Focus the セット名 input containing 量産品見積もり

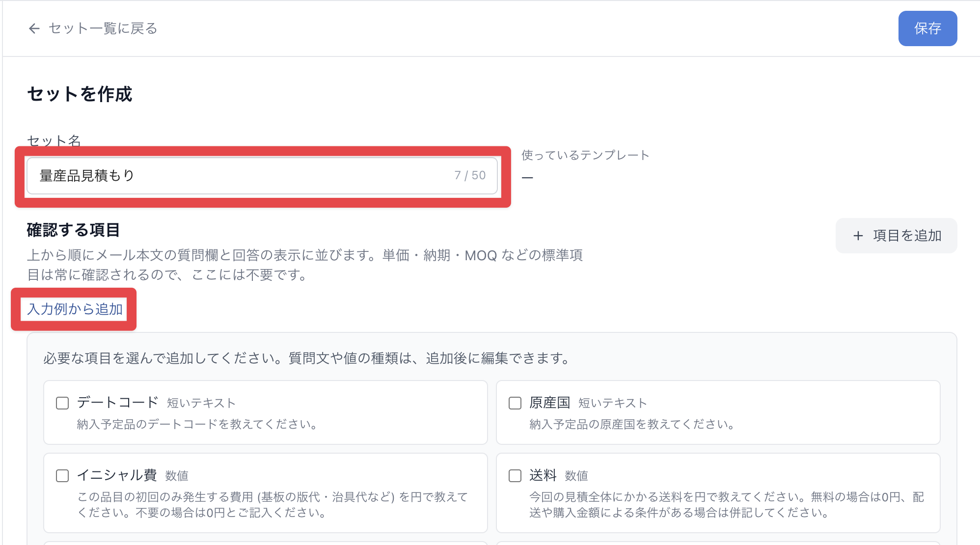pyautogui.click(x=262, y=176)
